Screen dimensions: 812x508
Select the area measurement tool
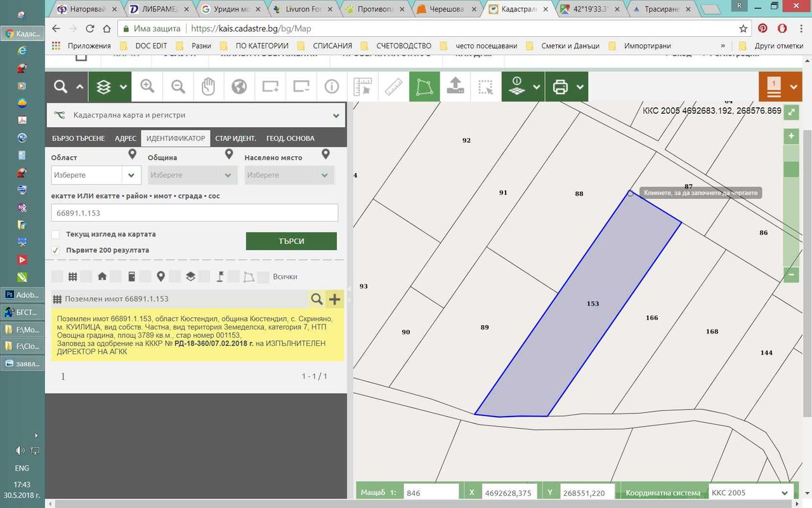362,87
